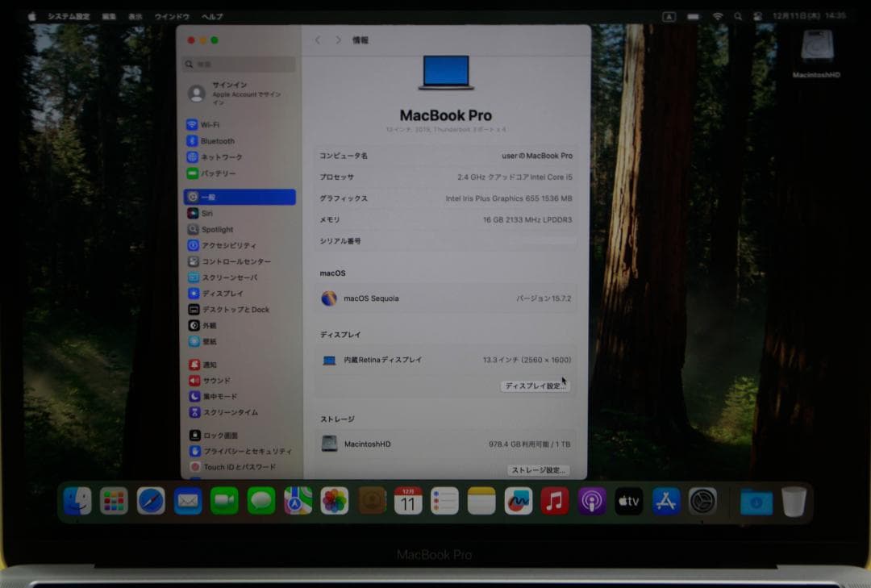Open the Music app from the Dock
The width and height of the screenshot is (871, 588).
(x=555, y=500)
